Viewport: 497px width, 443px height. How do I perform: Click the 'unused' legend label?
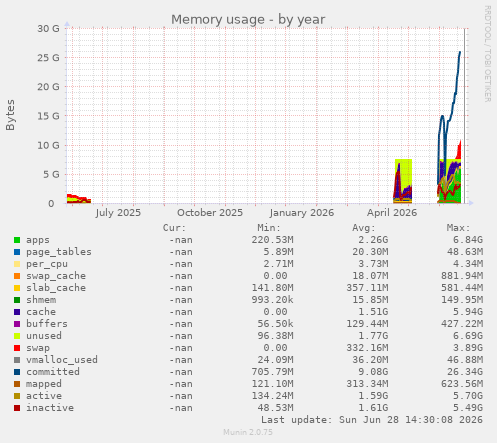pyautogui.click(x=44, y=336)
